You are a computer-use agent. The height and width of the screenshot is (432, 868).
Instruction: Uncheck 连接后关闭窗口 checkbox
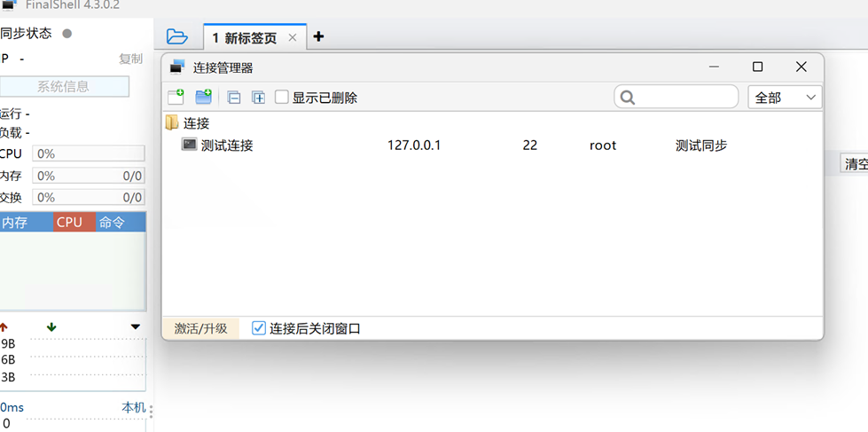point(259,328)
